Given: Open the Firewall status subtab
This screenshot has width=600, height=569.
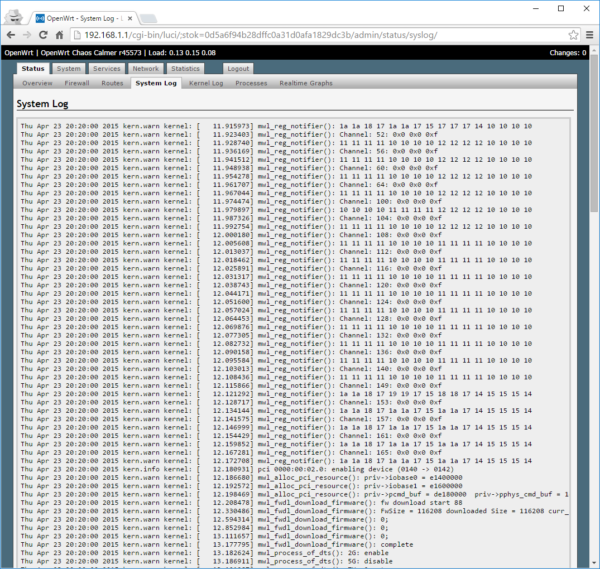Looking at the screenshot, I should (77, 83).
